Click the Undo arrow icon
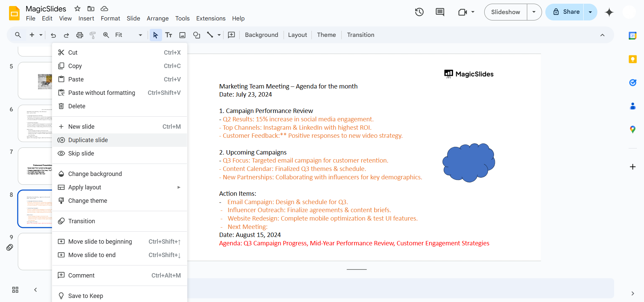The image size is (644, 302). (53, 35)
